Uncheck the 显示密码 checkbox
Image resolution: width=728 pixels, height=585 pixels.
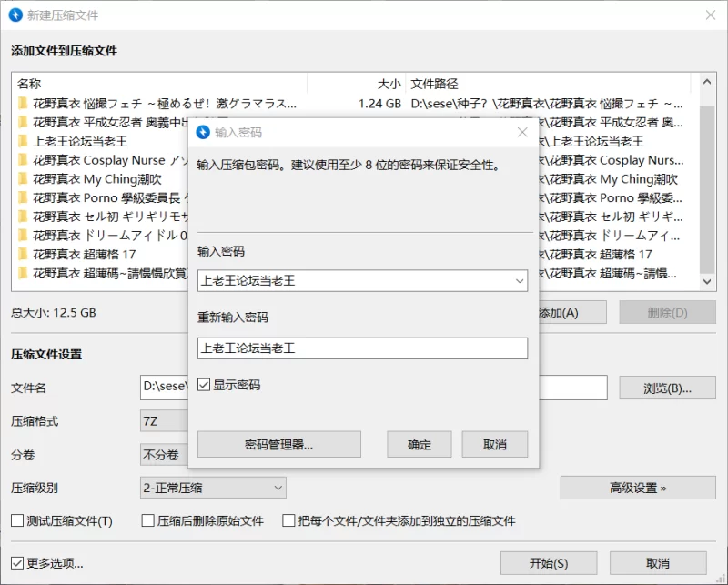coord(204,385)
